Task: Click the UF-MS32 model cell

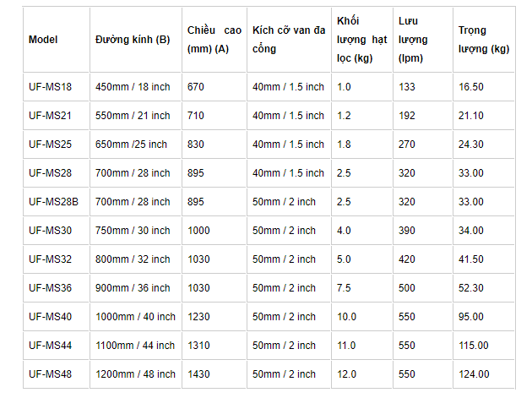Action: tap(51, 259)
